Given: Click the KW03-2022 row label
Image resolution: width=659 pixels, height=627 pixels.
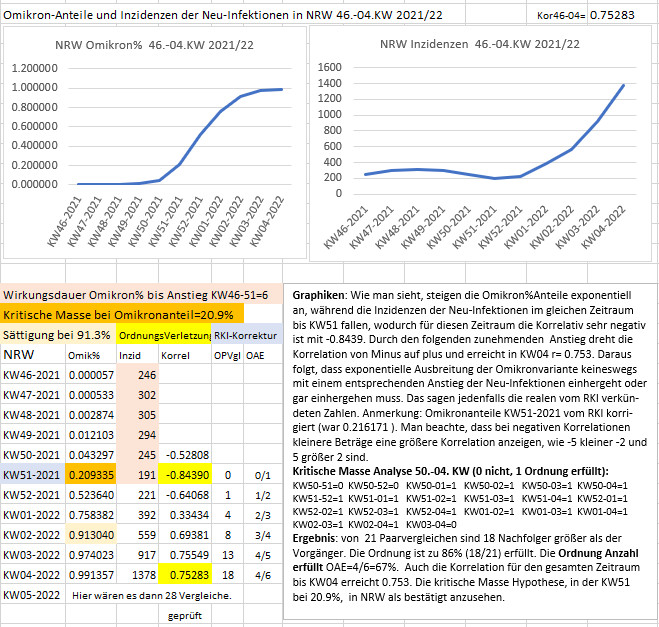Looking at the screenshot, I should click(33, 555).
